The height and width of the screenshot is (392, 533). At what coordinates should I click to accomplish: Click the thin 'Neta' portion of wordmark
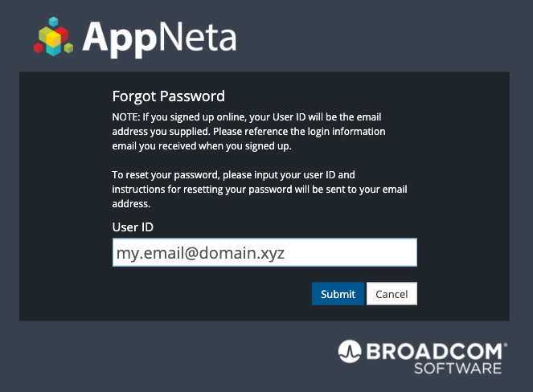pos(197,37)
